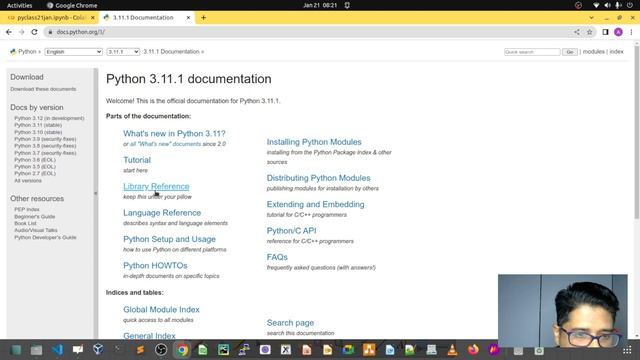Image resolution: width=640 pixels, height=360 pixels.
Task: Open Python Developer's Guide link
Action: [x=45, y=238]
